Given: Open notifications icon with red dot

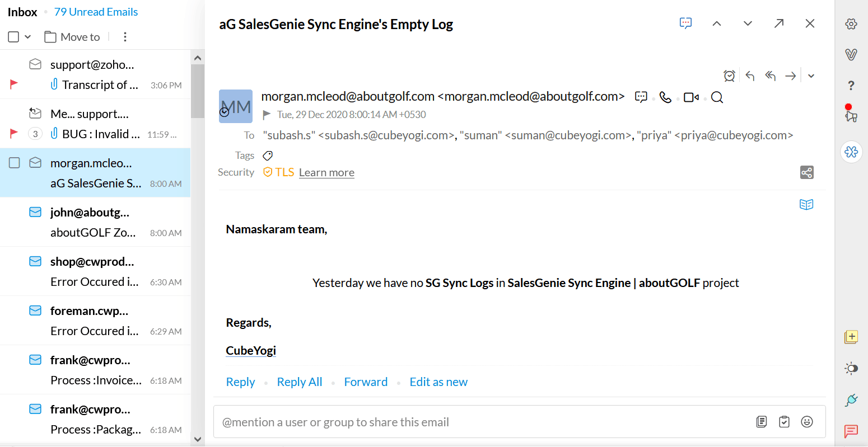Looking at the screenshot, I should click(x=851, y=114).
